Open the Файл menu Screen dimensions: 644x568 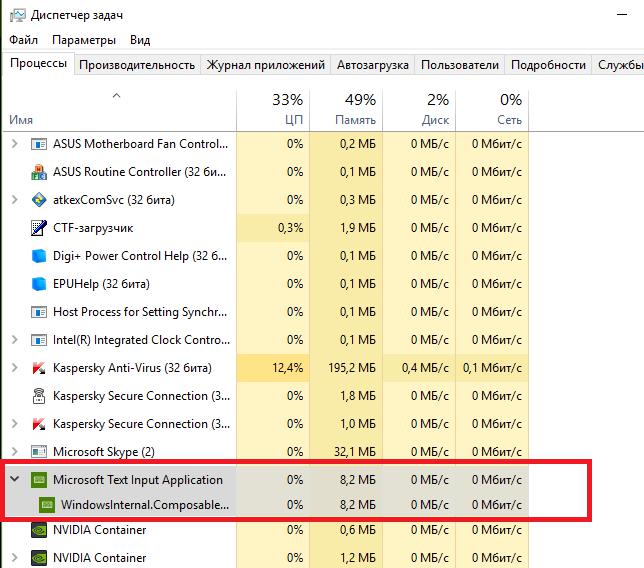23,40
